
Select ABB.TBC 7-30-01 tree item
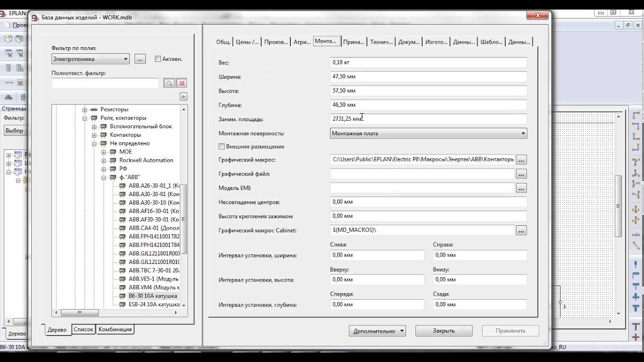pos(153,270)
